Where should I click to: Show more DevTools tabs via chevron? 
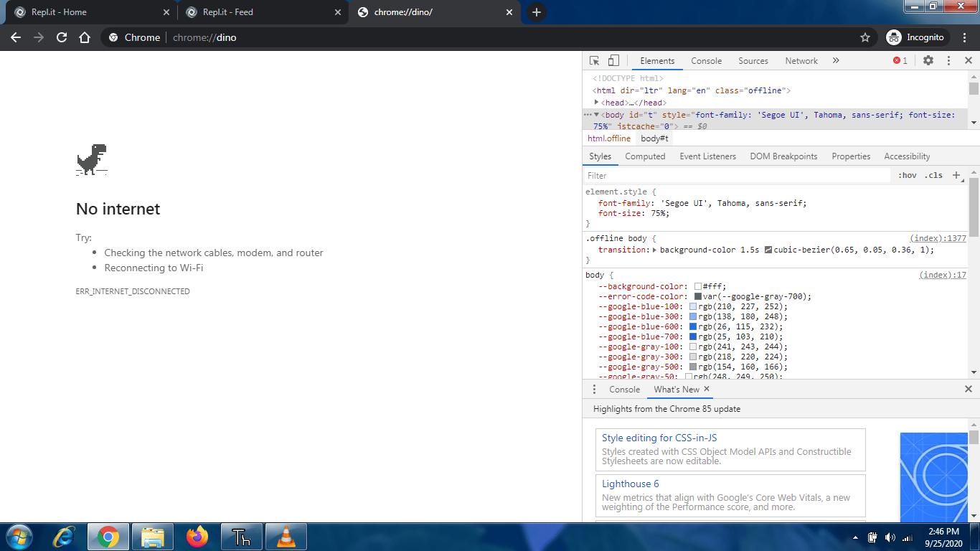[836, 61]
